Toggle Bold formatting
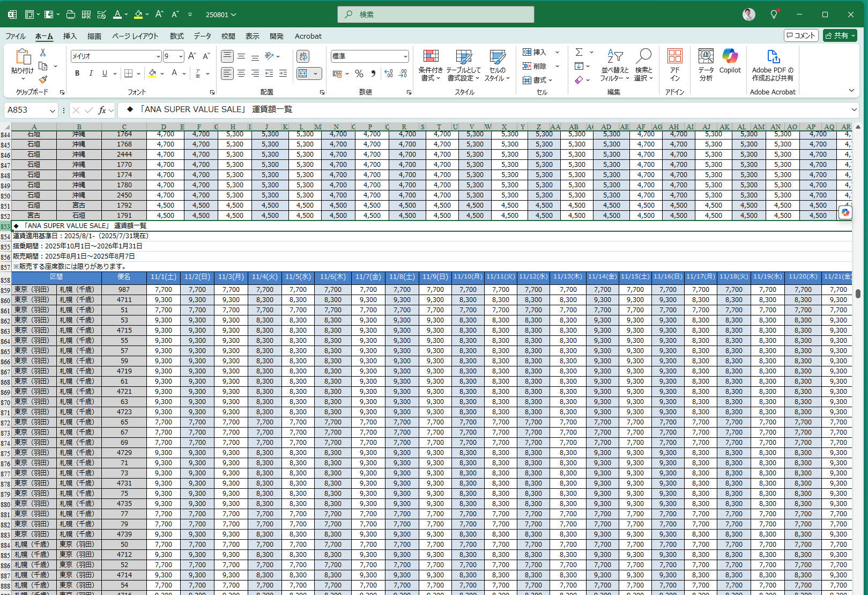The height and width of the screenshot is (595, 868). tap(77, 73)
